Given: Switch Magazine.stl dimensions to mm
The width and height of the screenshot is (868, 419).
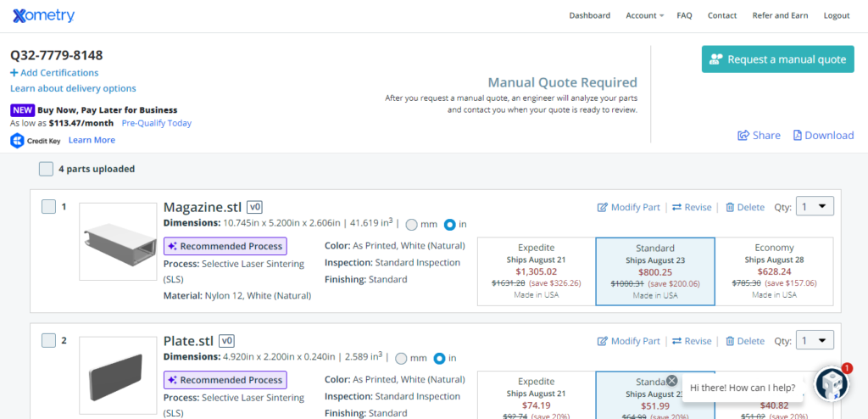Looking at the screenshot, I should 411,225.
